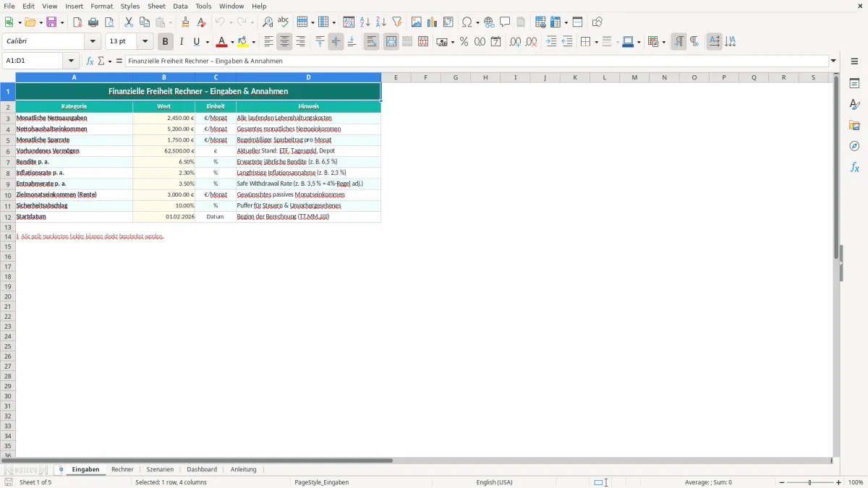Viewport: 868px width, 488px height.
Task: Toggle wrap text
Action: 372,42
